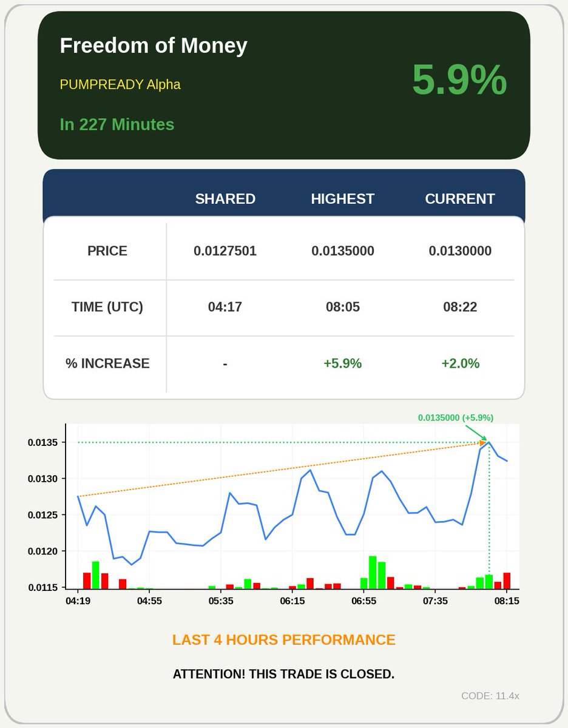This screenshot has width=568, height=728.
Task: Click x-axis label 04:19
Action: click(78, 601)
